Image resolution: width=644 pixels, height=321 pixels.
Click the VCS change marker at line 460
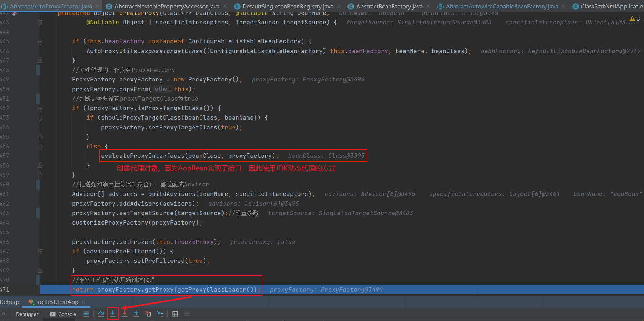pos(38,184)
